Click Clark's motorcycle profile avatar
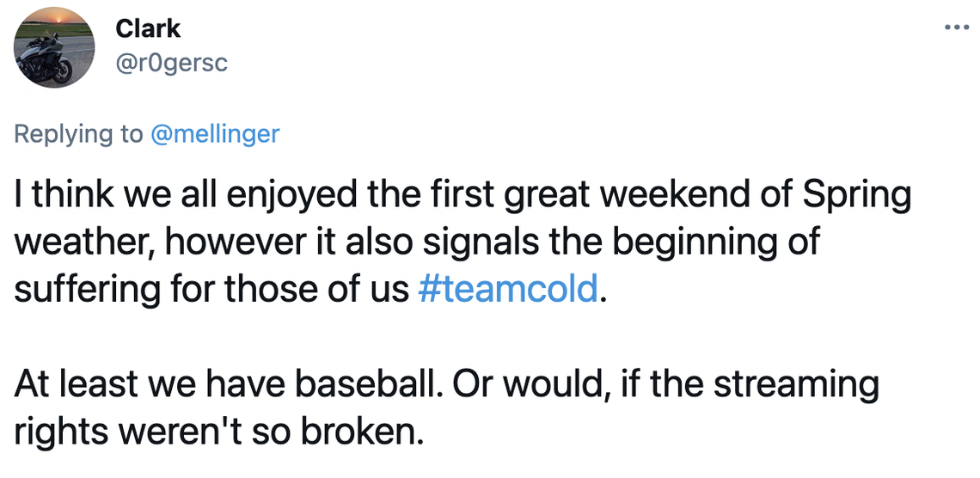Viewport: 980px width, 478px height. pyautogui.click(x=52, y=47)
